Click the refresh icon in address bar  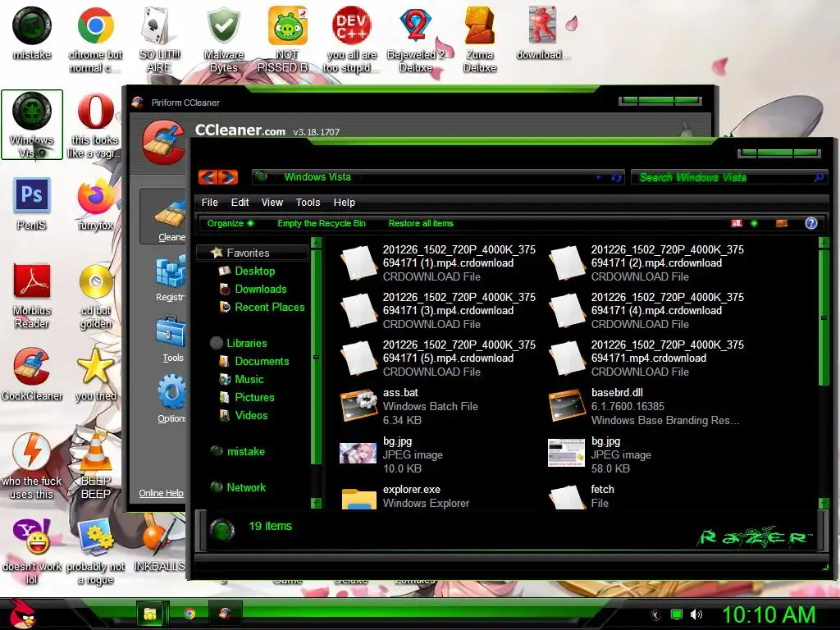(x=617, y=177)
